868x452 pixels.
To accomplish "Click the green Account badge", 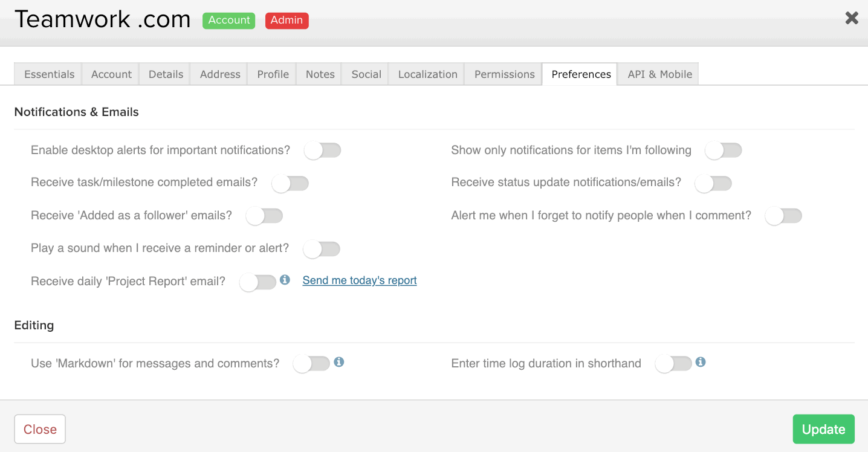I will (x=229, y=21).
